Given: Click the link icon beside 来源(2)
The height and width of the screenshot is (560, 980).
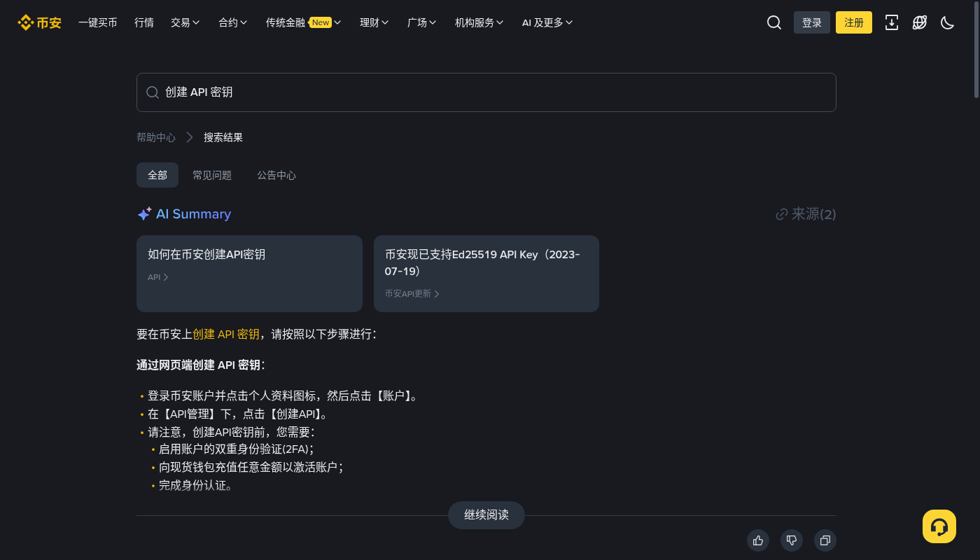Looking at the screenshot, I should [x=782, y=214].
